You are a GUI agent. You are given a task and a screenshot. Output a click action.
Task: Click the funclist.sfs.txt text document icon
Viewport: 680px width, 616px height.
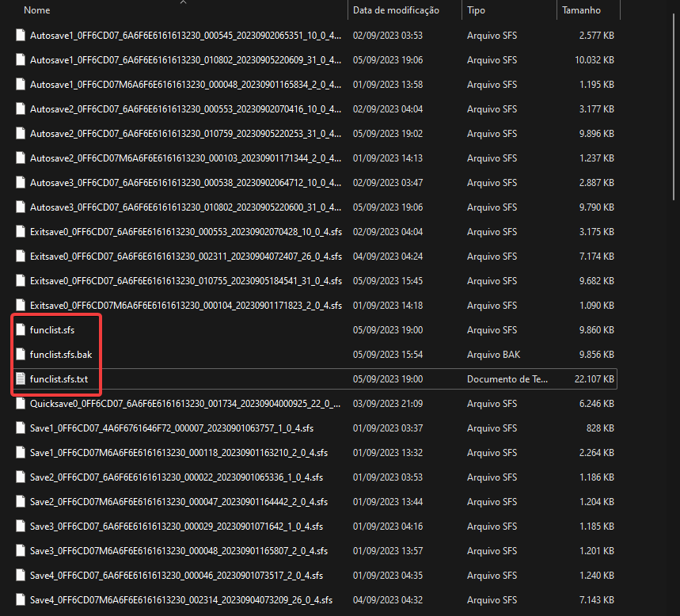coord(21,379)
